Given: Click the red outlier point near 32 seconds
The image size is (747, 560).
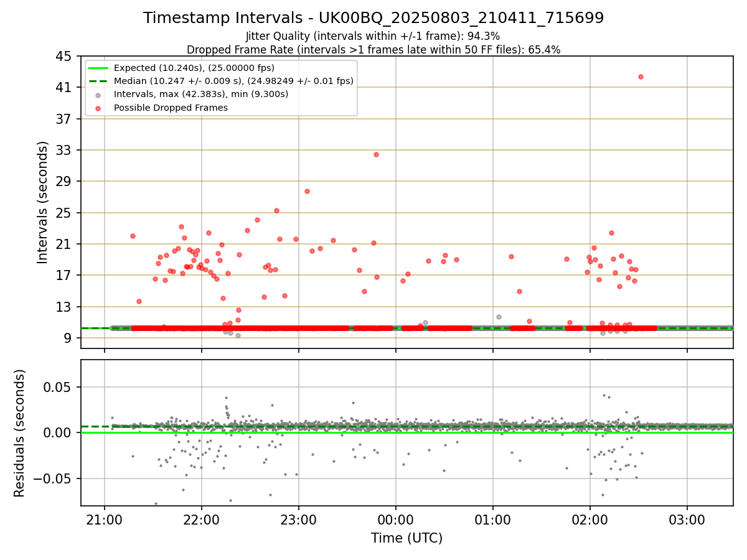Looking at the screenshot, I should tap(376, 154).
